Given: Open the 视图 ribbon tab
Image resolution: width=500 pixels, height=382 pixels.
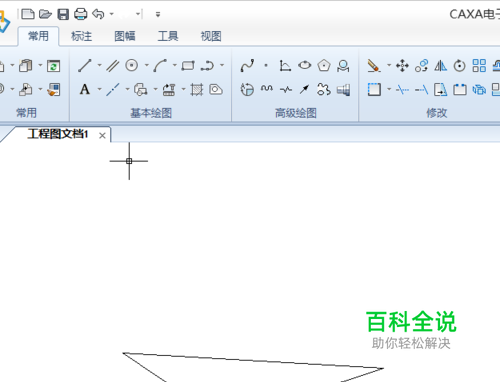Looking at the screenshot, I should [x=211, y=36].
